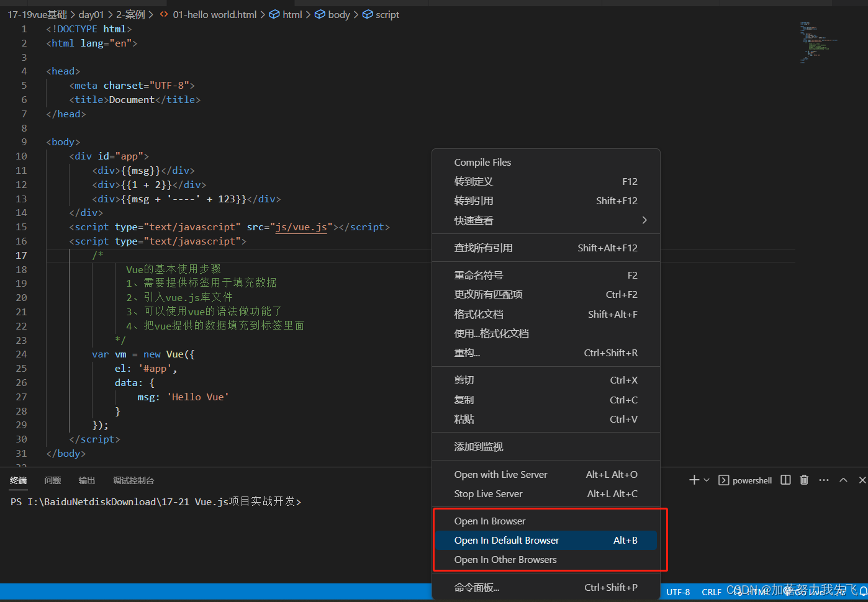Image resolution: width=868 pixels, height=602 pixels.
Task: Switch to the 输出 panel tab
Action: pyautogui.click(x=87, y=480)
